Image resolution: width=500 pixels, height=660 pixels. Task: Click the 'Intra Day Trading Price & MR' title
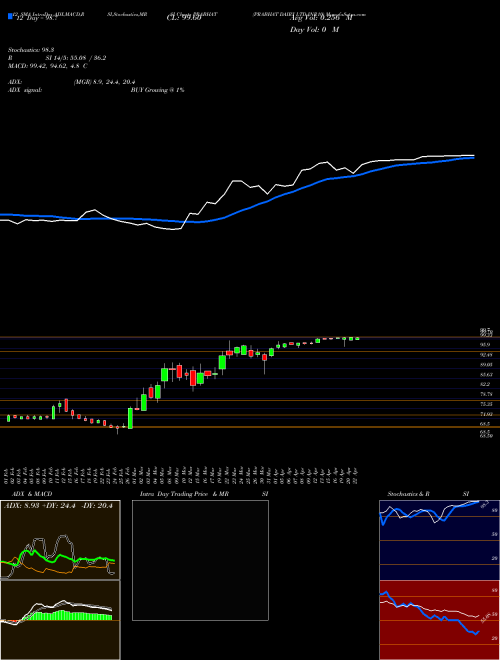click(184, 494)
